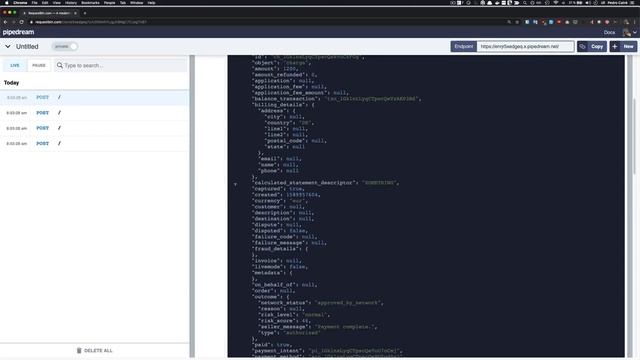Reload the page with refresh icon
The height and width of the screenshot is (360, 640).
click(22, 22)
